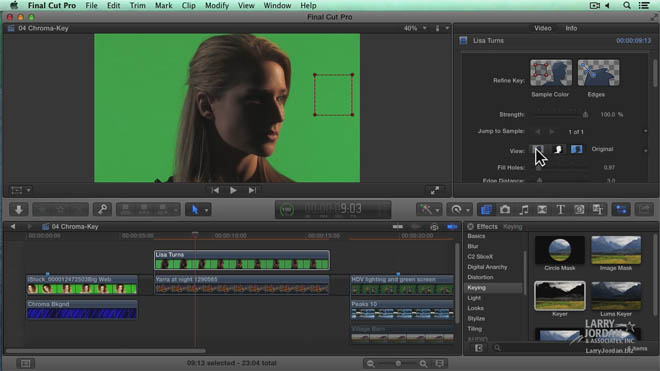Toggle timeline skimming button
Screen dimensions: 660x371
(398, 227)
